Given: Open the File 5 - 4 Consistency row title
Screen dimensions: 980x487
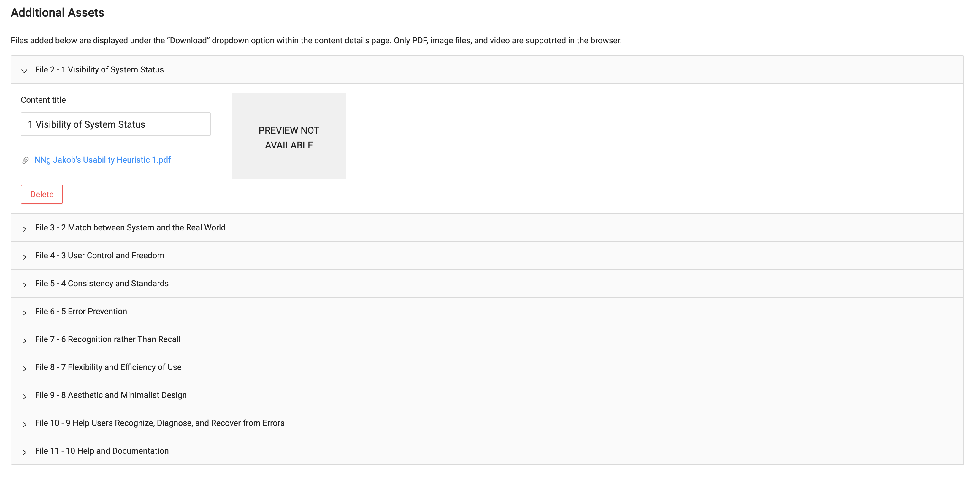Looking at the screenshot, I should click(x=102, y=283).
